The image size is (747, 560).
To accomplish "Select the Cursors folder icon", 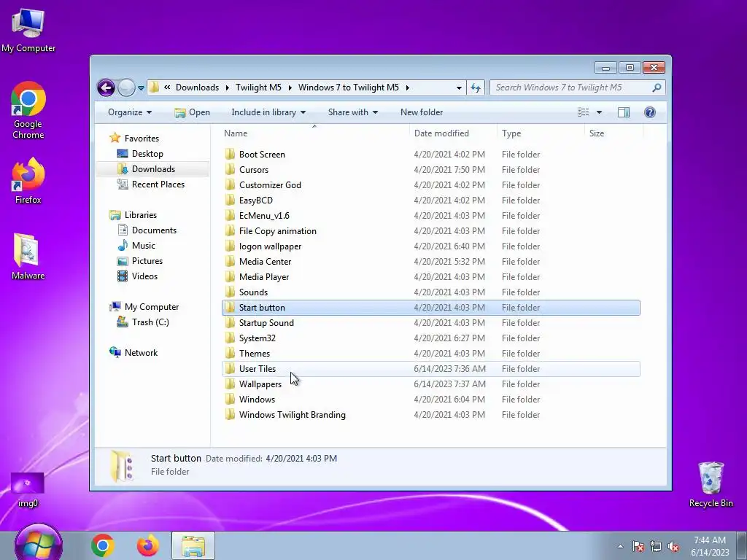I will [230, 169].
